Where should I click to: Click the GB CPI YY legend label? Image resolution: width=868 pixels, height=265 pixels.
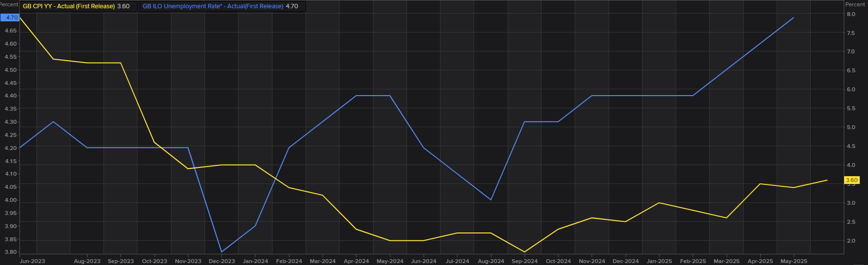tap(68, 6)
